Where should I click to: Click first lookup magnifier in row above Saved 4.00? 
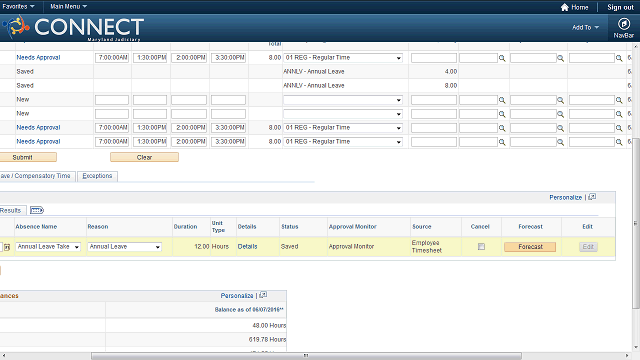click(x=502, y=58)
